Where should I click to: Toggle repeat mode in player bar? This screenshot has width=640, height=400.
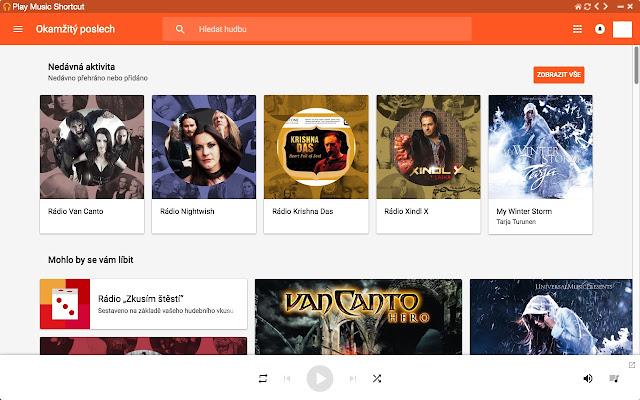263,378
